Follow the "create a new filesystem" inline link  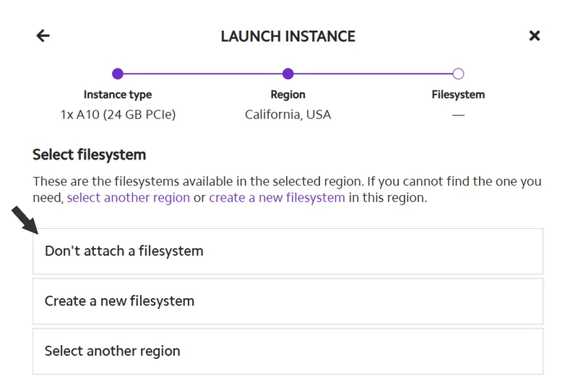[x=277, y=197]
